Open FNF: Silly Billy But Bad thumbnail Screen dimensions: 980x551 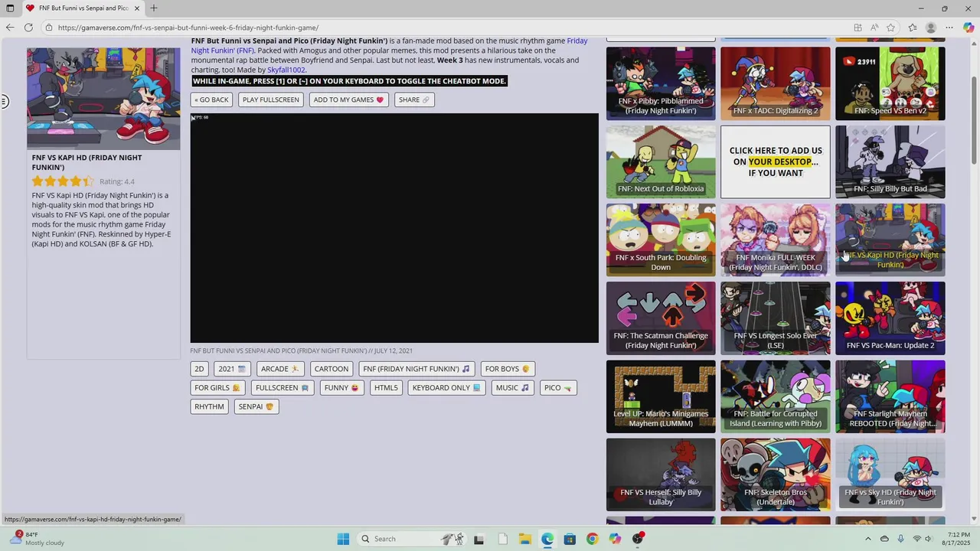click(x=890, y=162)
